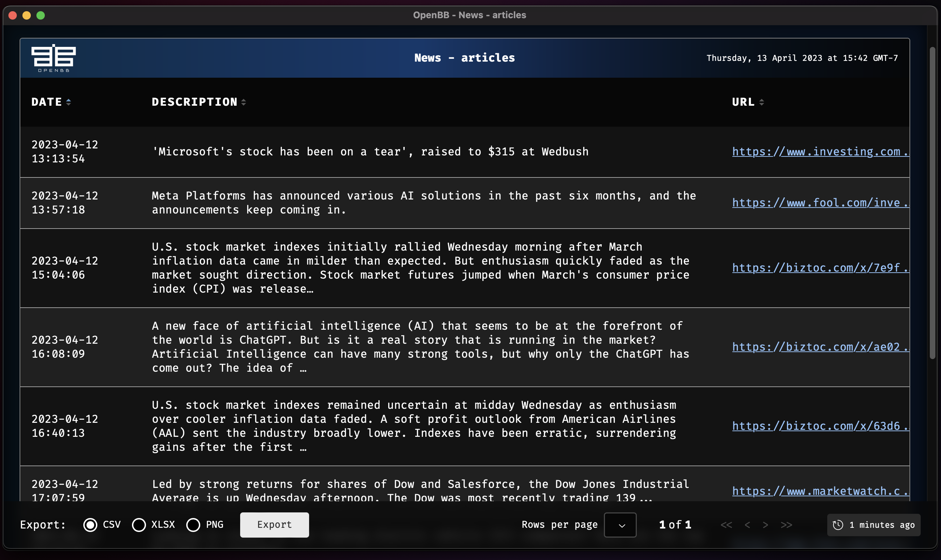The image size is (941, 560).
Task: Sort by the DESCRIPTION column arrows
Action: tap(243, 102)
